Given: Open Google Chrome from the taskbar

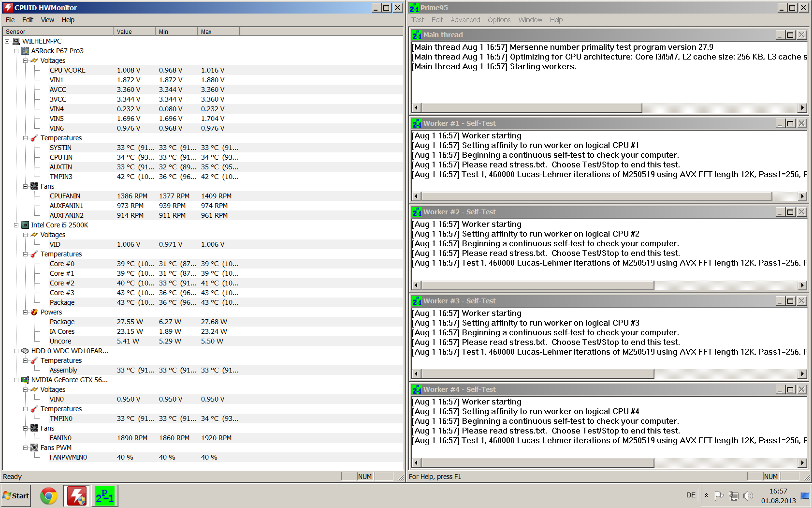Looking at the screenshot, I should [48, 496].
